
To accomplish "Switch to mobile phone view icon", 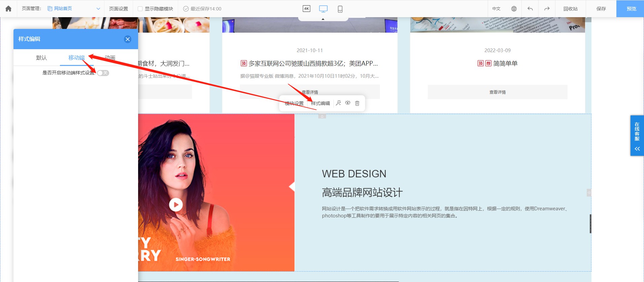I will [x=340, y=9].
